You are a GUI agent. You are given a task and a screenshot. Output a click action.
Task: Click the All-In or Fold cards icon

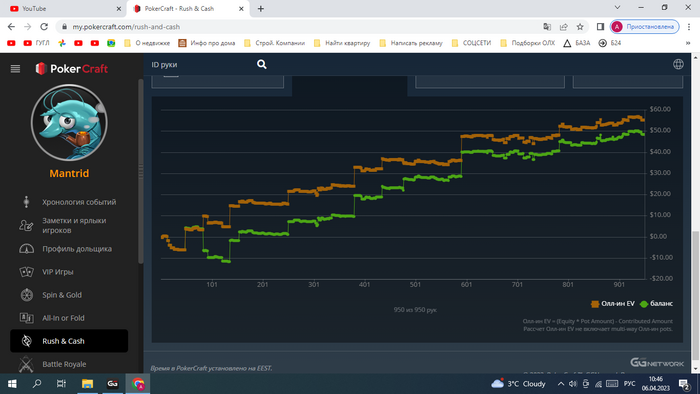26,318
